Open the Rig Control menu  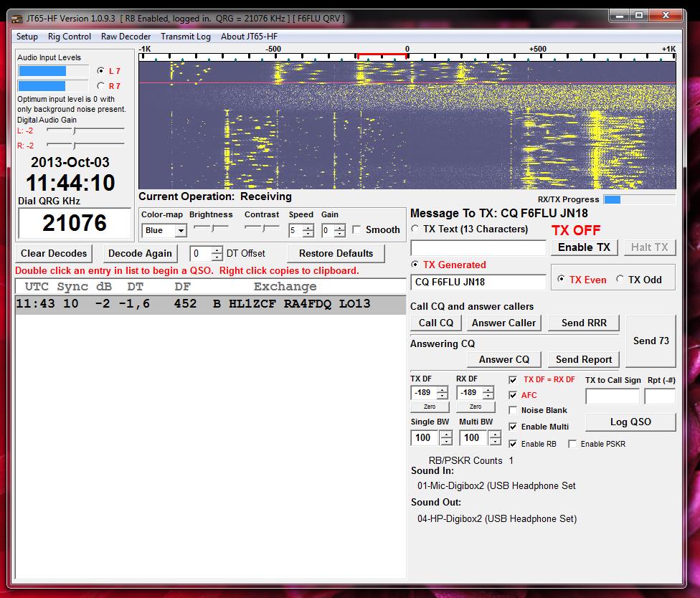69,37
